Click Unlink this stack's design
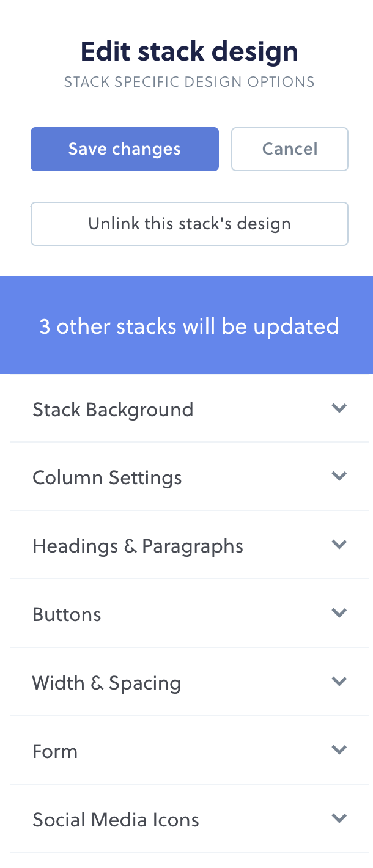 click(190, 224)
